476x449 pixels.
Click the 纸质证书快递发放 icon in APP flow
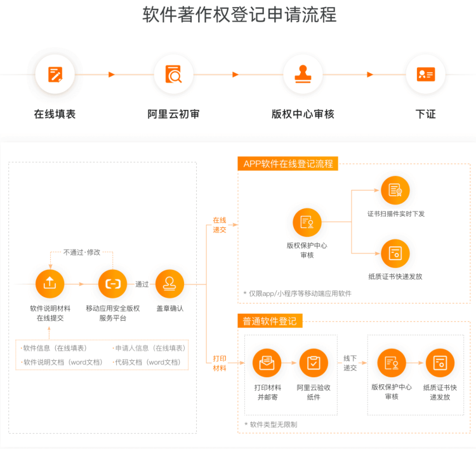pos(395,253)
